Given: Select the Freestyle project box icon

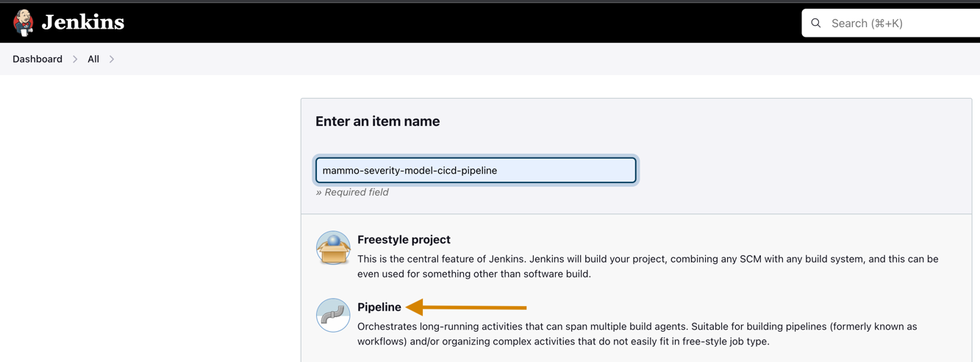Looking at the screenshot, I should click(x=333, y=248).
